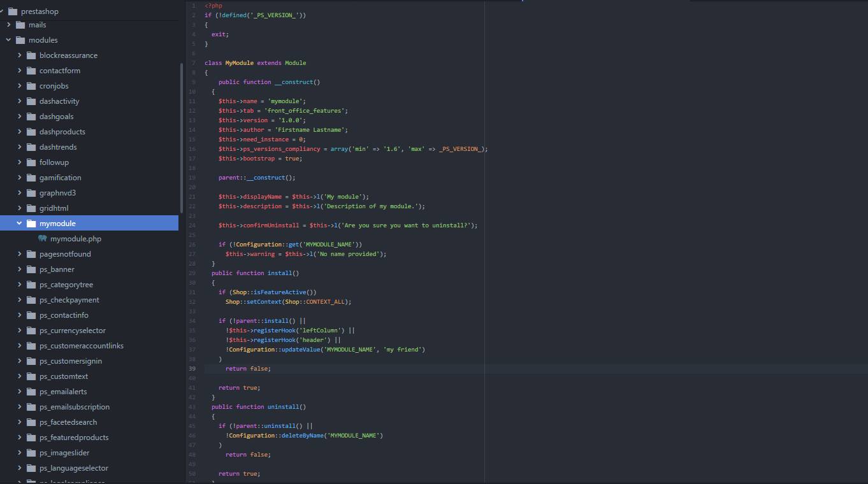Image resolution: width=868 pixels, height=484 pixels.
Task: Click the dashtrends folder icon
Action: 31,147
